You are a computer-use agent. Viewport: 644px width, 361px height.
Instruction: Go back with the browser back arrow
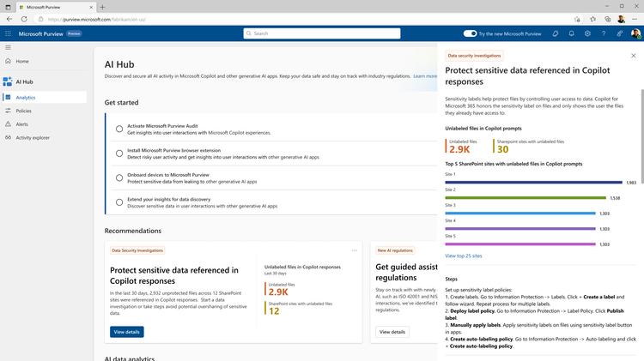coord(9,19)
